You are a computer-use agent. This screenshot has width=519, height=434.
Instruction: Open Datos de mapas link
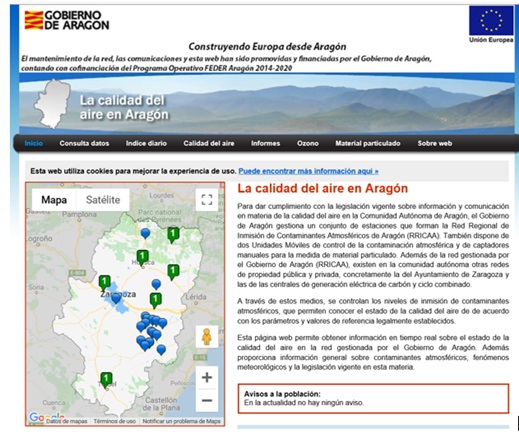tap(66, 421)
